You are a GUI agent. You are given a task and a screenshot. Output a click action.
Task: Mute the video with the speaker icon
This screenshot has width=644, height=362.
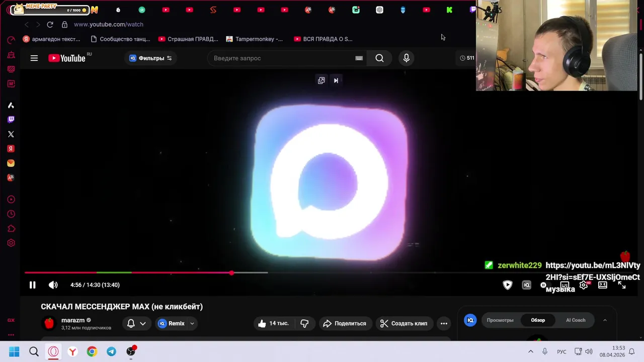point(53,285)
